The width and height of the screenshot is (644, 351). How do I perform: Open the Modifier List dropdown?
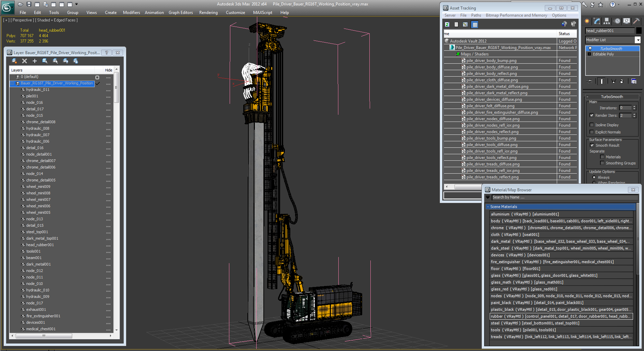638,40
